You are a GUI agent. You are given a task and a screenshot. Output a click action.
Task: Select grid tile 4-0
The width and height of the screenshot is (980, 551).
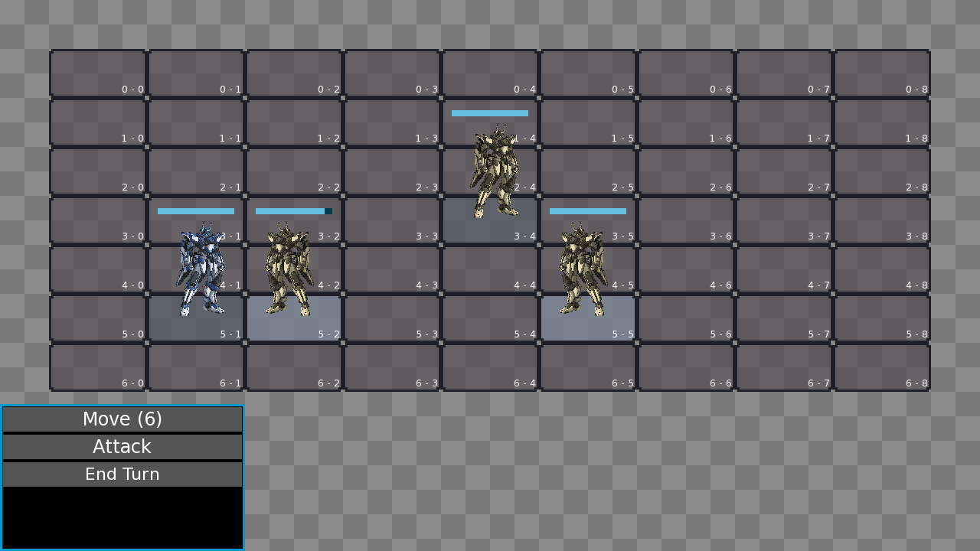(x=98, y=269)
